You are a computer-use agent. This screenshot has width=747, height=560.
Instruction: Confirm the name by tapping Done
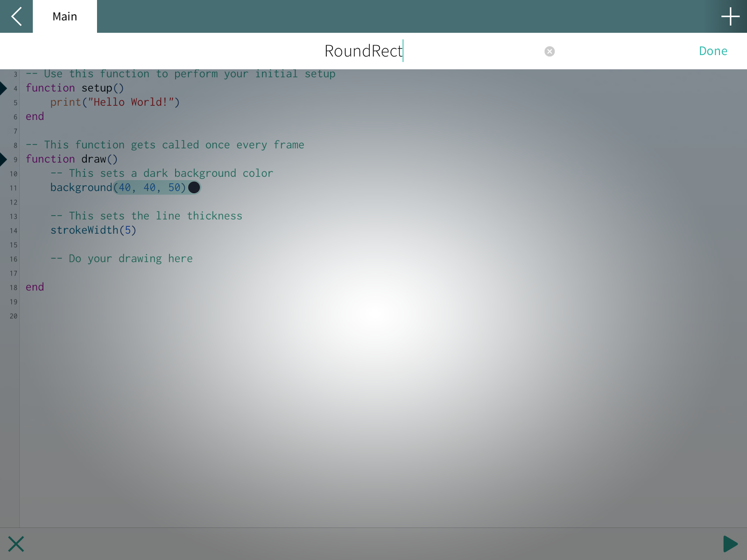[713, 51]
